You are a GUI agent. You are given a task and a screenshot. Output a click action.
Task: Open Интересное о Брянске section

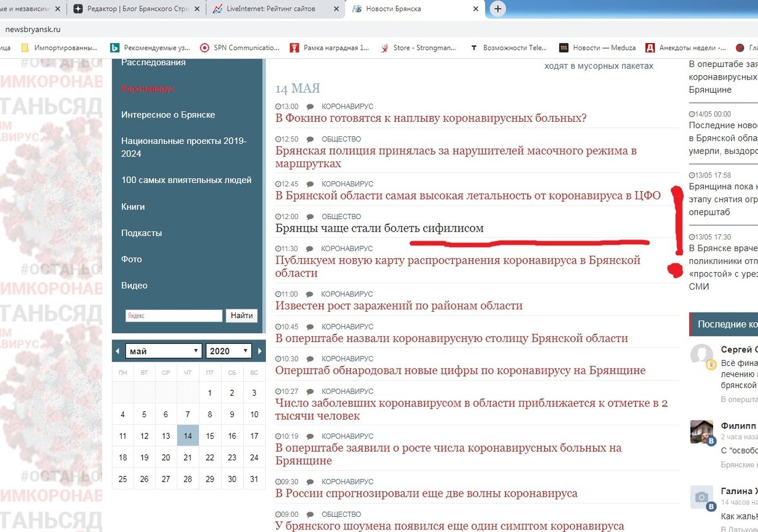tap(168, 115)
